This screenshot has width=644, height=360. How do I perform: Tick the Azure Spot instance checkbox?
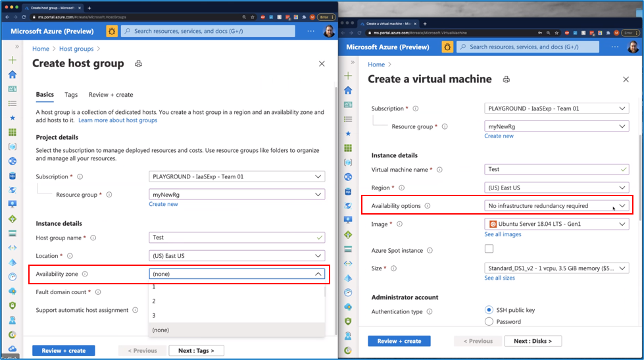tap(489, 249)
